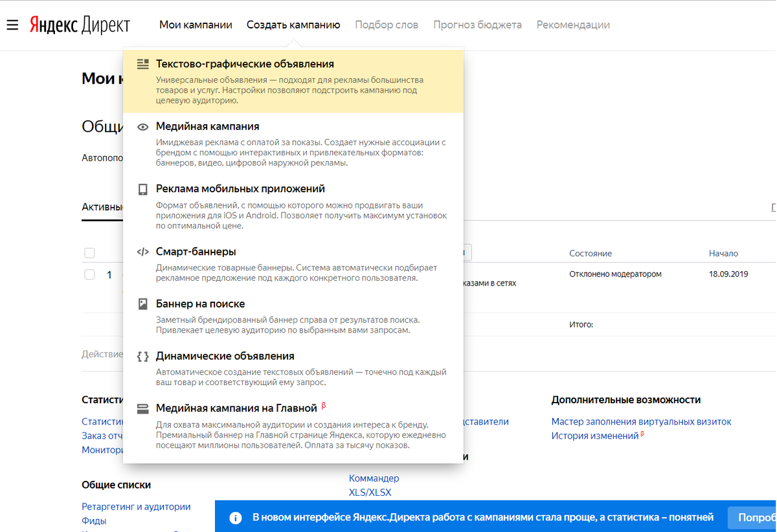This screenshot has width=777, height=532.
Task: Click the image icon for Баннер на поиске
Action: pos(142,304)
